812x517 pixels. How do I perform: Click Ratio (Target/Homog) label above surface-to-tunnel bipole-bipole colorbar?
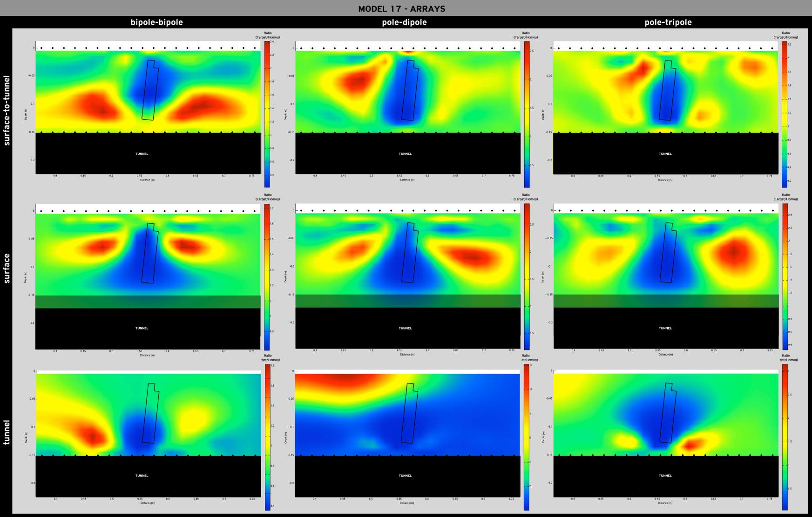point(268,35)
